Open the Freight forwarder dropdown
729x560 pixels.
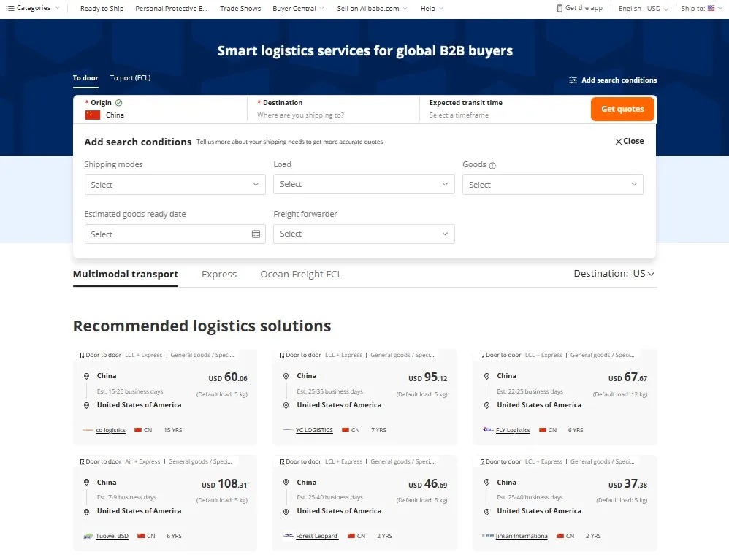click(364, 234)
